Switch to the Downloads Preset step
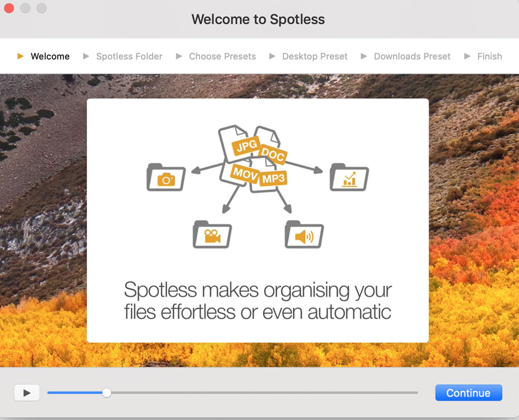519x420 pixels. 412,56
